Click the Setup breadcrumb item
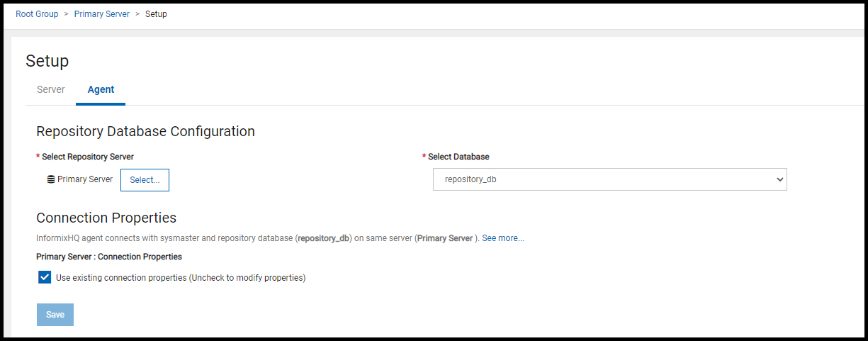This screenshot has height=341, width=868. pyautogui.click(x=156, y=14)
